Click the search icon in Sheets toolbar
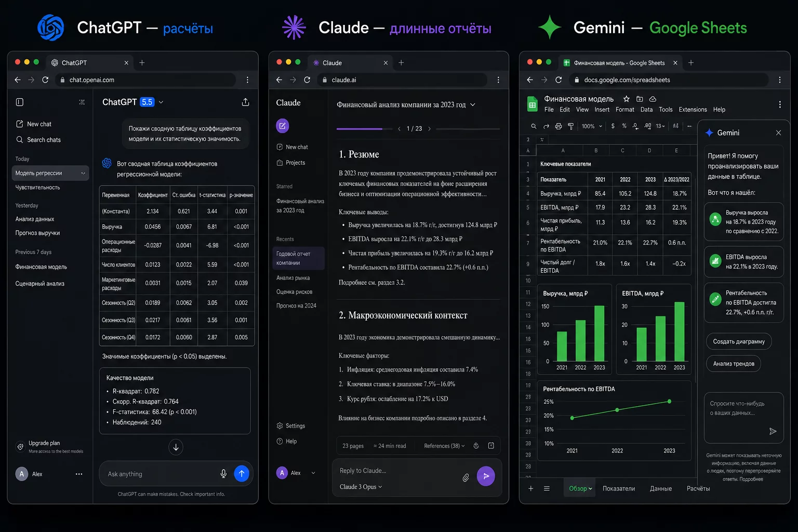The image size is (798, 532). pyautogui.click(x=534, y=126)
